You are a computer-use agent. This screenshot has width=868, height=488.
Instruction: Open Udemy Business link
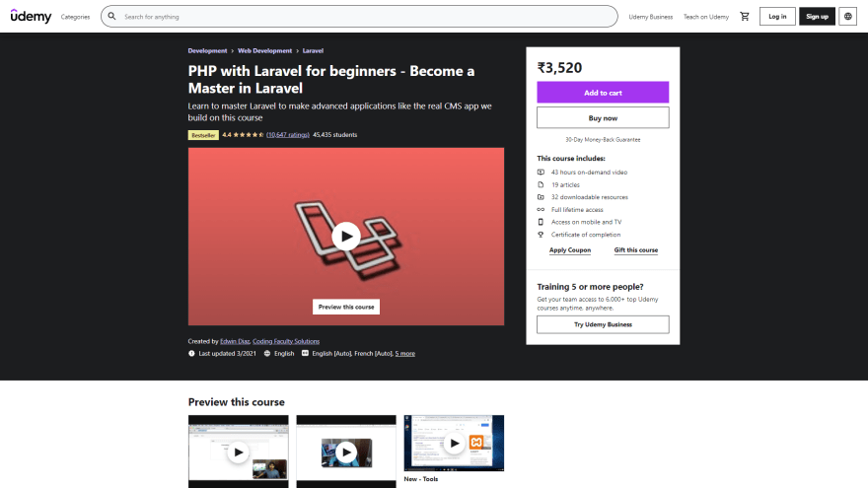[650, 17]
